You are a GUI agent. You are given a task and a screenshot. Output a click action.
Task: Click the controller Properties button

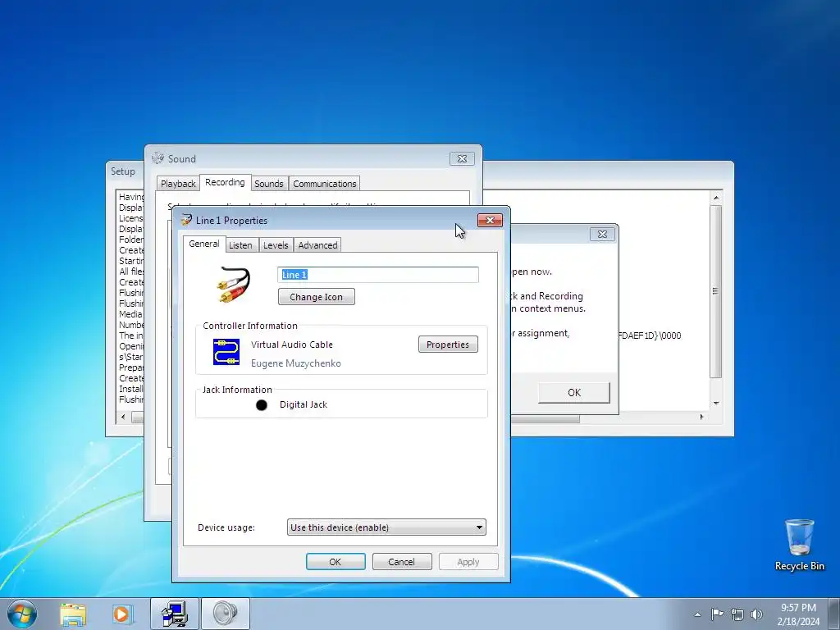point(448,345)
